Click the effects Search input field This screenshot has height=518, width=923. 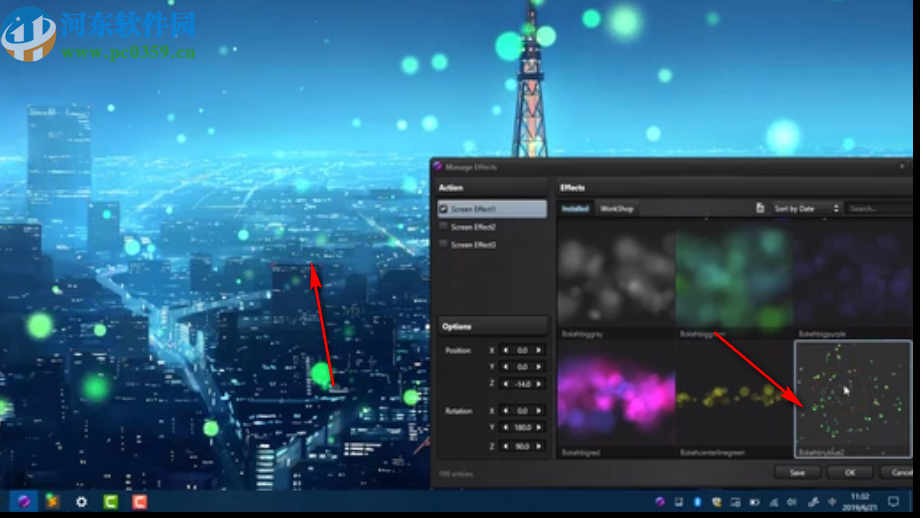tap(876, 208)
